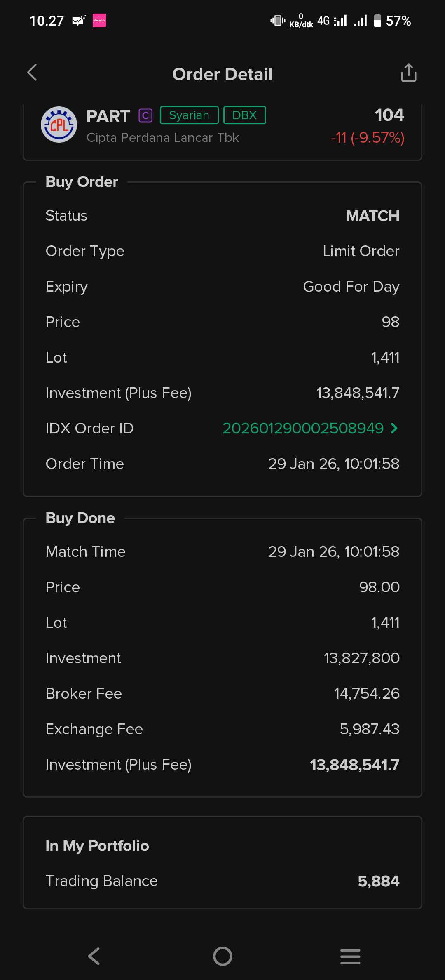Tap the purple C badge next to PART

point(145,115)
